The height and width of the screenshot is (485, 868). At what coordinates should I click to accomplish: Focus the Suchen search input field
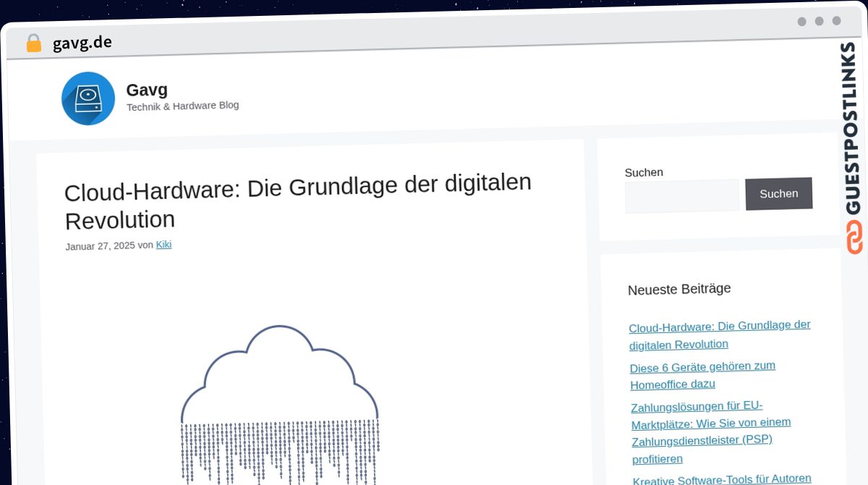coord(682,196)
